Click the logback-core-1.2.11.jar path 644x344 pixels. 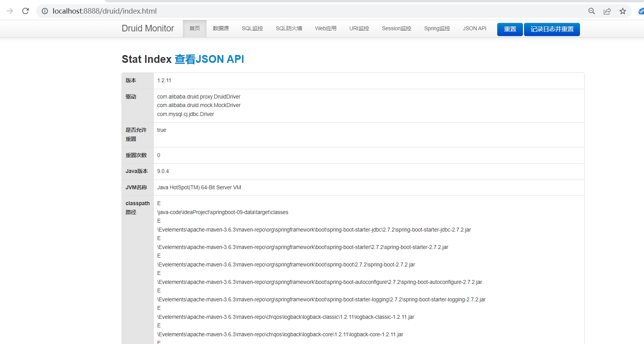(x=280, y=334)
